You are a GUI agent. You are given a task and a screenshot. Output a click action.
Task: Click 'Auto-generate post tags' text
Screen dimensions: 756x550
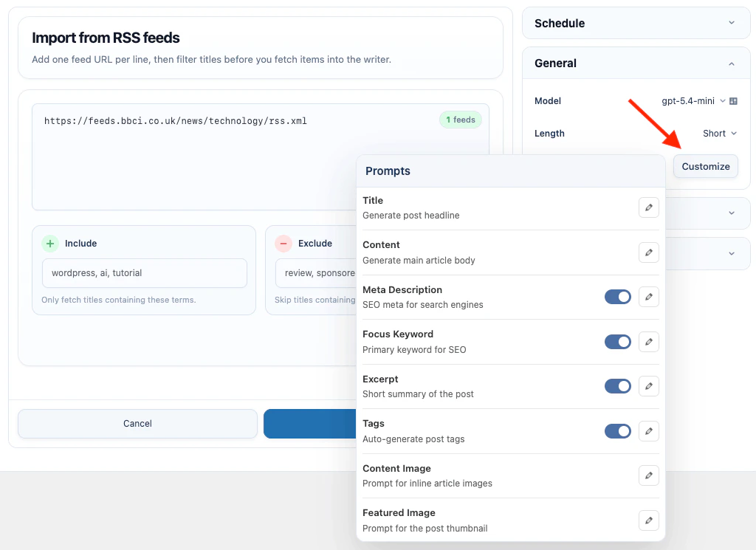(413, 439)
